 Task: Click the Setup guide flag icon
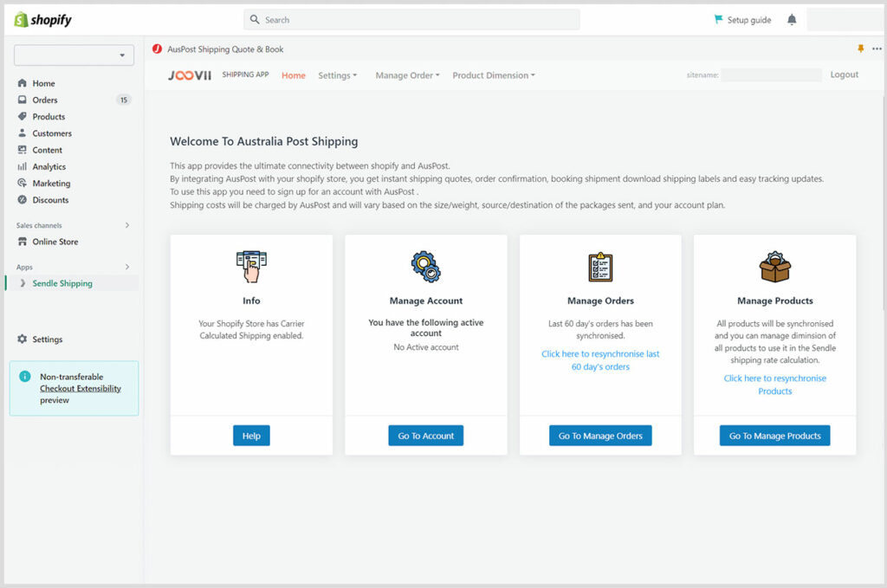(x=718, y=19)
